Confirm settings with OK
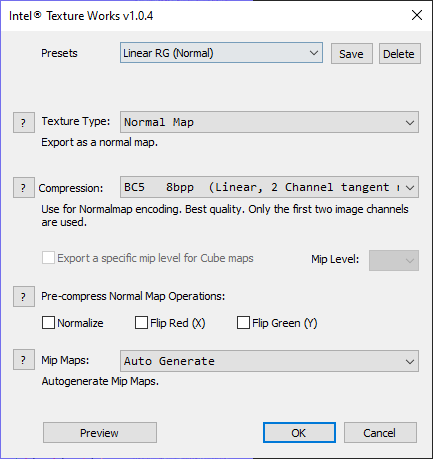Screen dimensions: 433x459 pyautogui.click(x=299, y=433)
